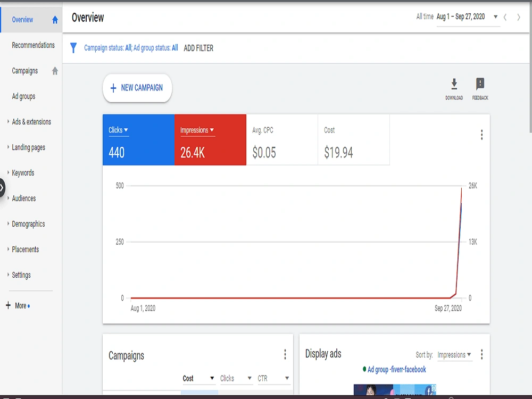
Task: Open Ad groups in the sidebar
Action: (23, 96)
